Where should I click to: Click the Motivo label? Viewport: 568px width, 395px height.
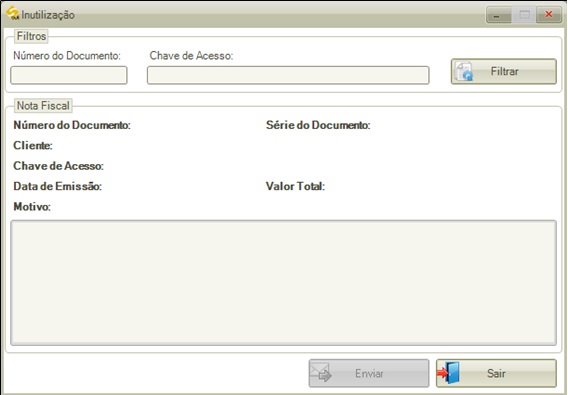tap(32, 207)
